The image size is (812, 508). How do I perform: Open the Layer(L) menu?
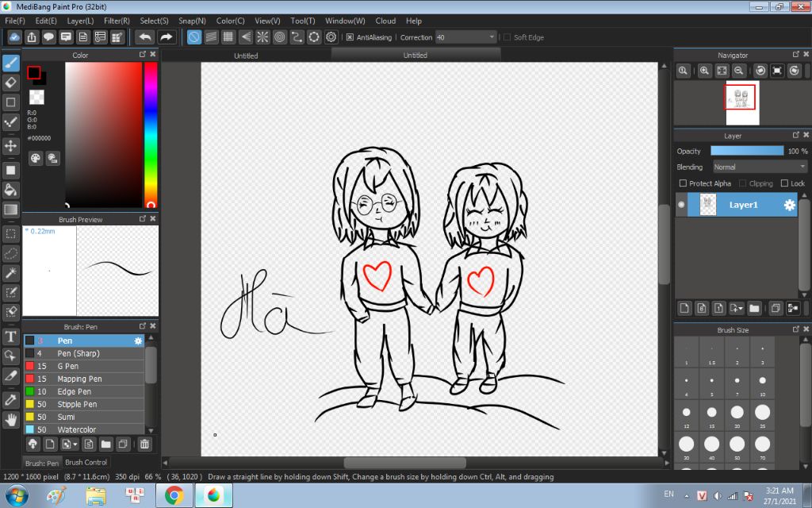tap(80, 21)
